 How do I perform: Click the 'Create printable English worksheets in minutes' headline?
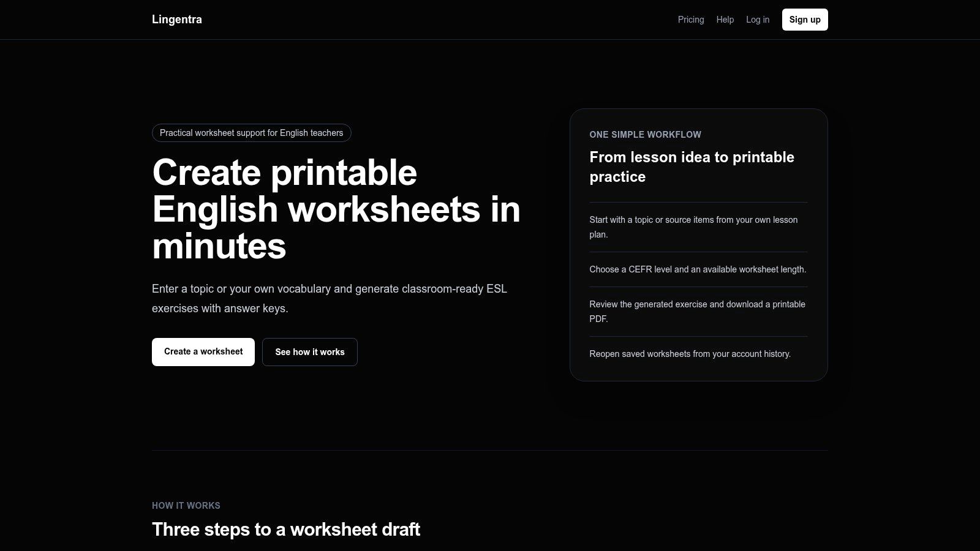click(336, 209)
